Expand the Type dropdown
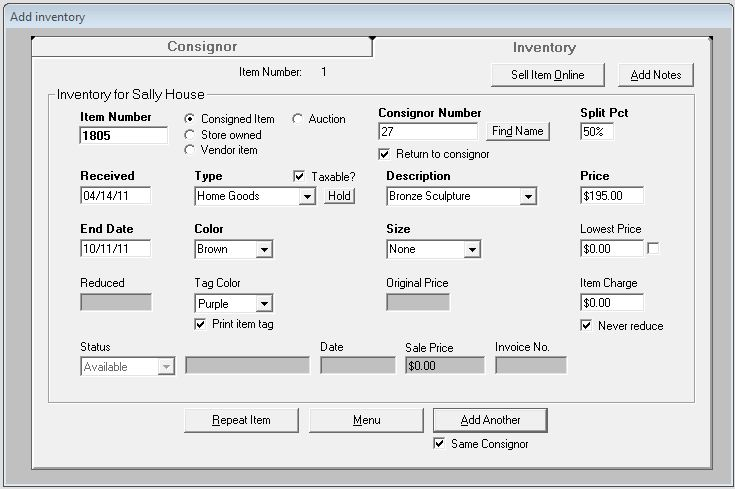 pos(307,197)
